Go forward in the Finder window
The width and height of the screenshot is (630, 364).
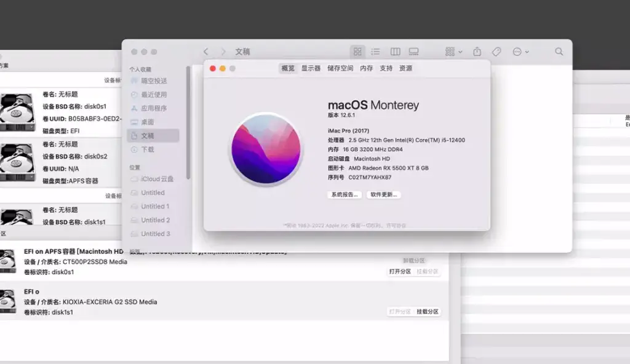coord(223,52)
